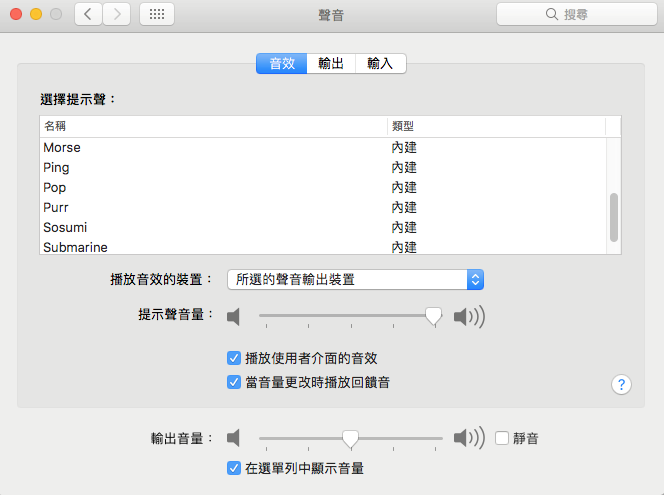Go forward with the right arrow button

[x=116, y=14]
